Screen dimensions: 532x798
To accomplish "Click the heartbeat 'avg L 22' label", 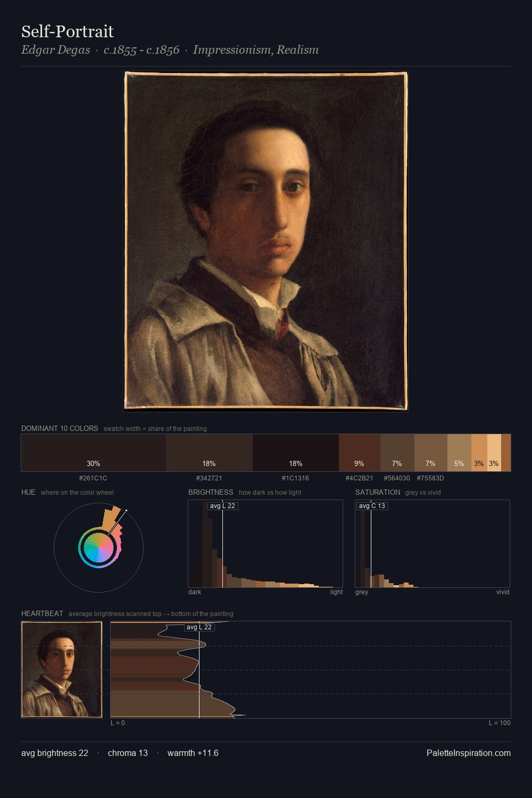I will (199, 627).
